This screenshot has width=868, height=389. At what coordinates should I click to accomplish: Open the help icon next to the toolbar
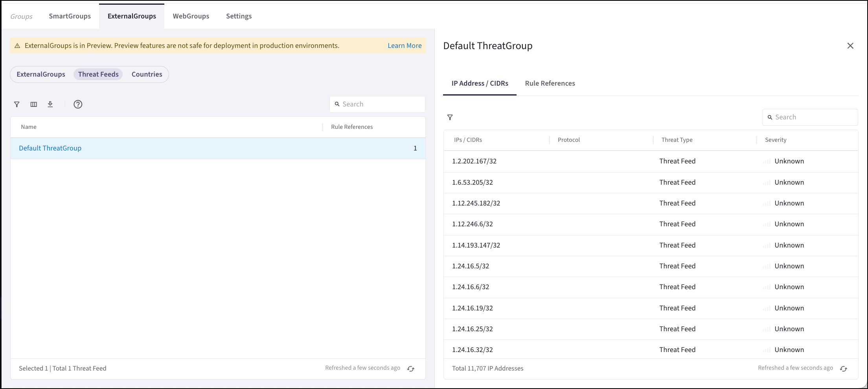pos(77,104)
